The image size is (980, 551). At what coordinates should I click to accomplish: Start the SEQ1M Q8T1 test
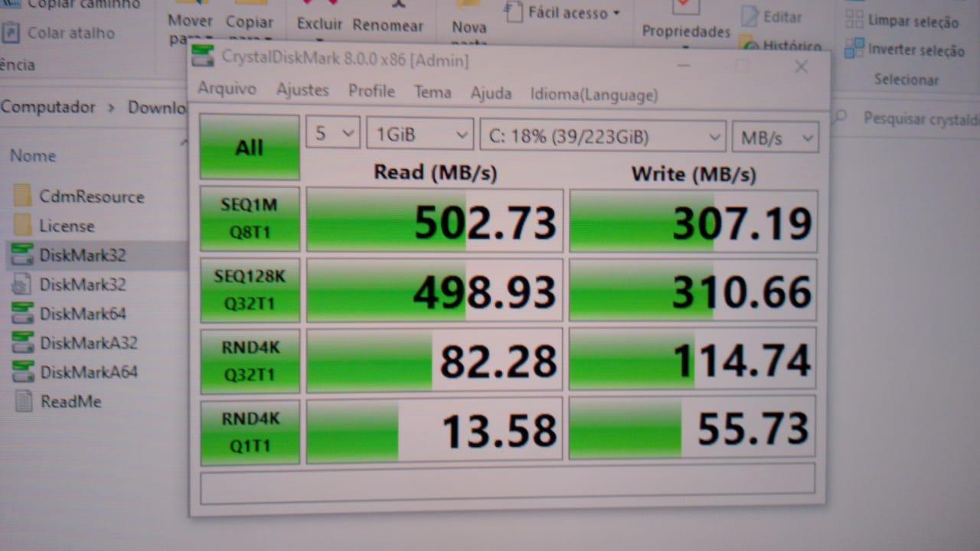[250, 219]
